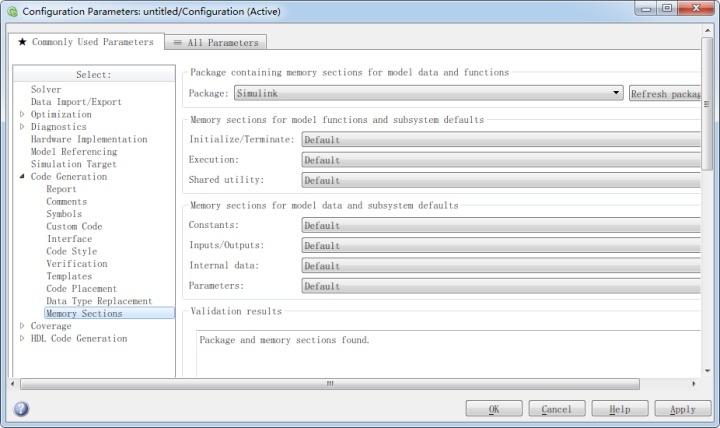Close the Configuration Parameters window
The width and height of the screenshot is (720, 428).
coord(696,8)
